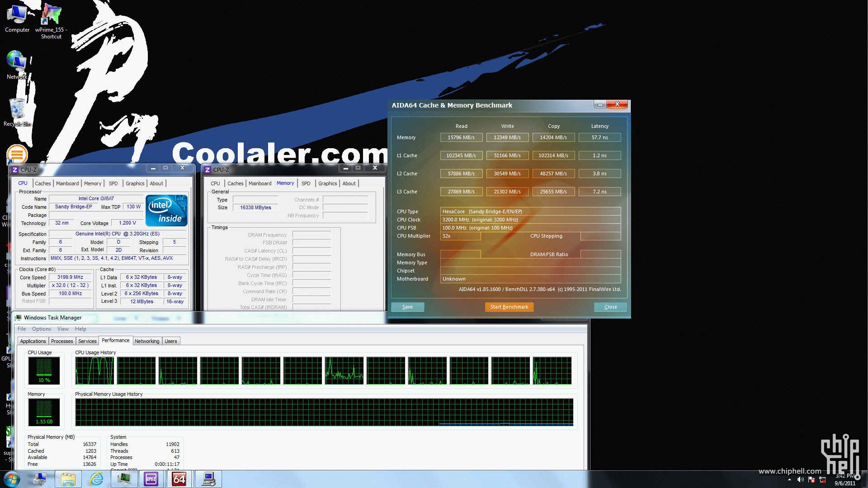The width and height of the screenshot is (868, 488).
Task: Click the Services tab in Task Manager
Action: coord(86,341)
